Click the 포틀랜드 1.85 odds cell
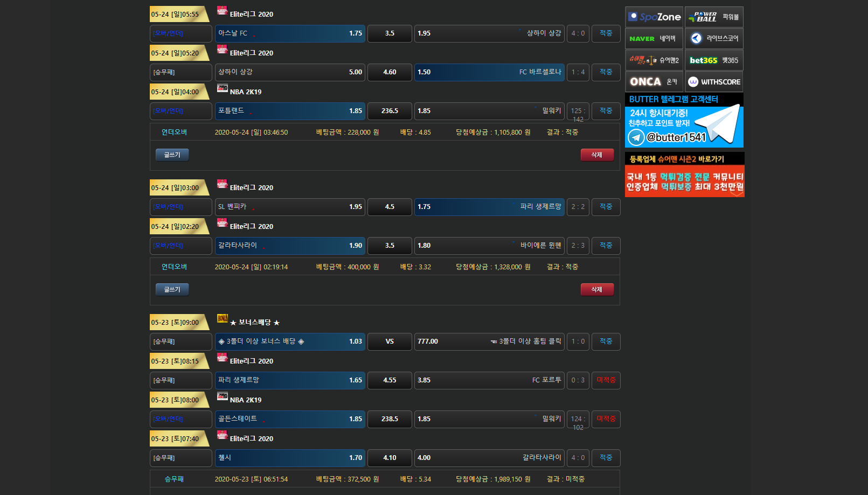The width and height of the screenshot is (868, 495). click(x=290, y=111)
